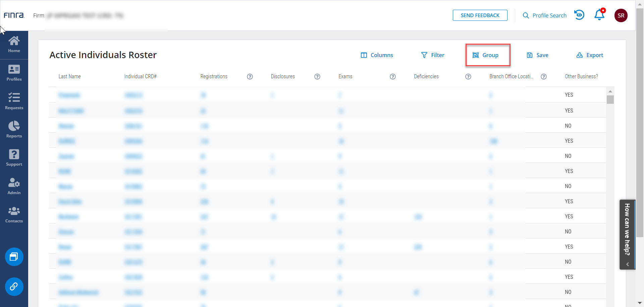644x307 pixels.
Task: Open the Reports pie chart icon
Action: (x=14, y=129)
